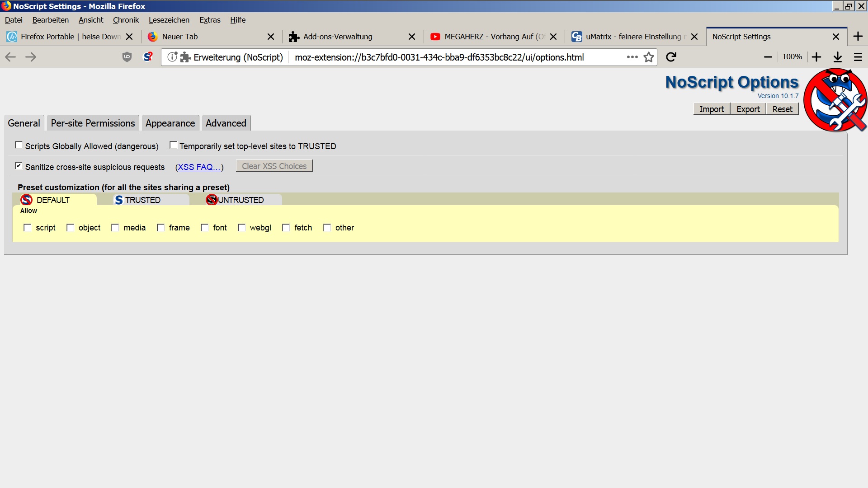Allow script in the DEFAULT preset
The width and height of the screenshot is (868, 488).
coord(28,228)
